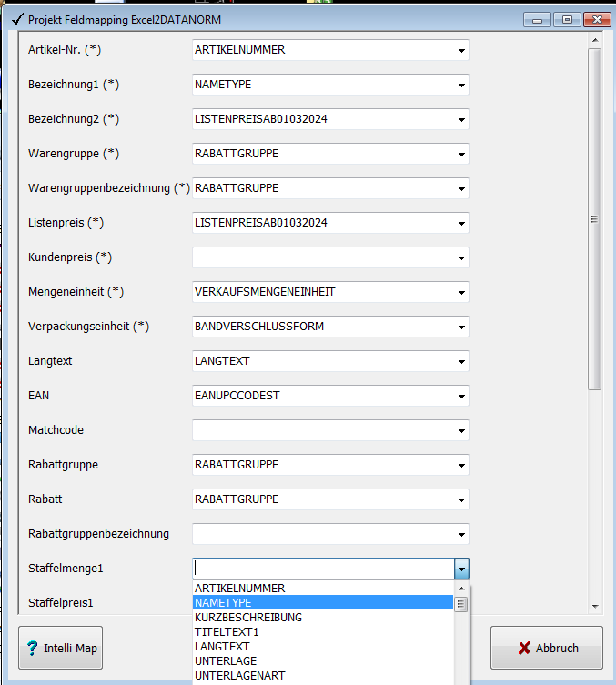The image size is (616, 685).
Task: Expand the Rabattgruppenbezeichnung combo box
Action: click(x=461, y=534)
